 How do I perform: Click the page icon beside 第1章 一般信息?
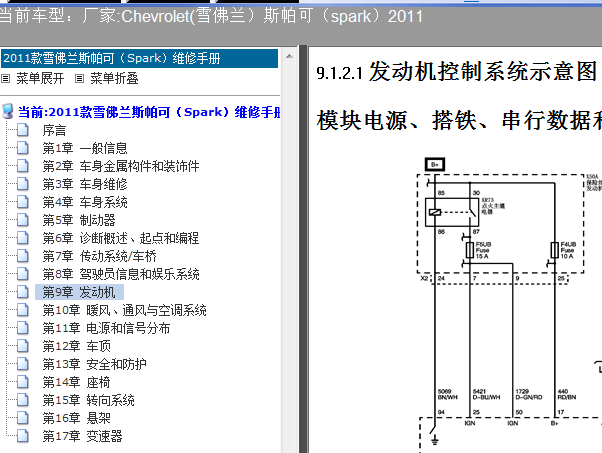pos(23,148)
